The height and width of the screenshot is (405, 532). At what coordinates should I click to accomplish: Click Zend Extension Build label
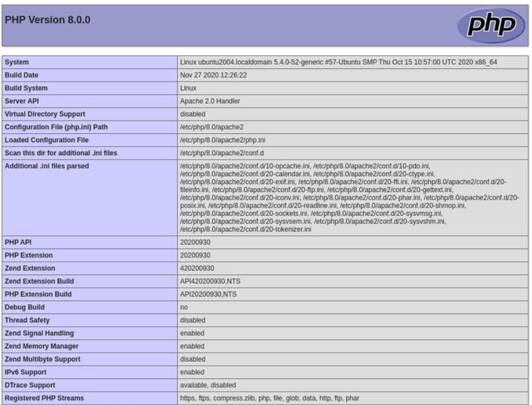pyautogui.click(x=39, y=281)
